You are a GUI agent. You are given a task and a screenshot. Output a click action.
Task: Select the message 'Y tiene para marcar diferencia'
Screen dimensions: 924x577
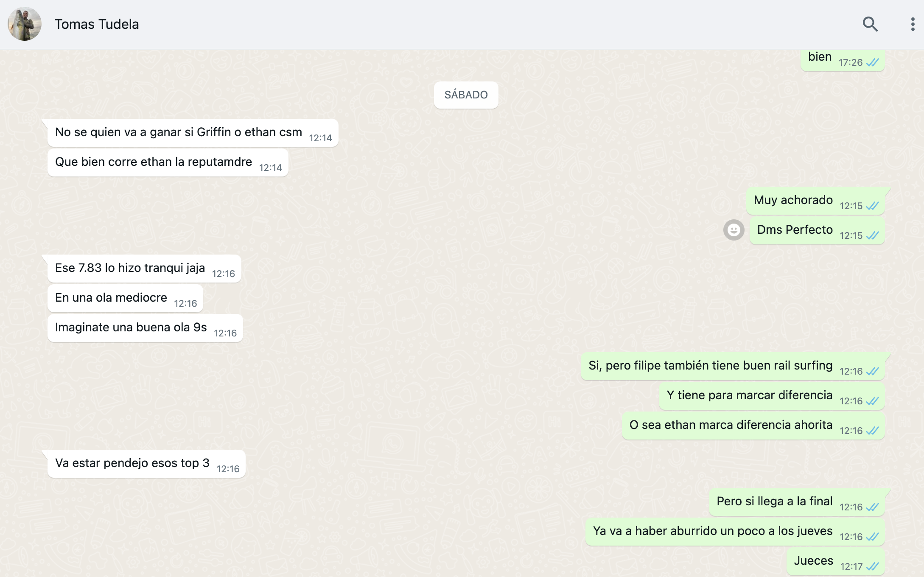(x=772, y=396)
